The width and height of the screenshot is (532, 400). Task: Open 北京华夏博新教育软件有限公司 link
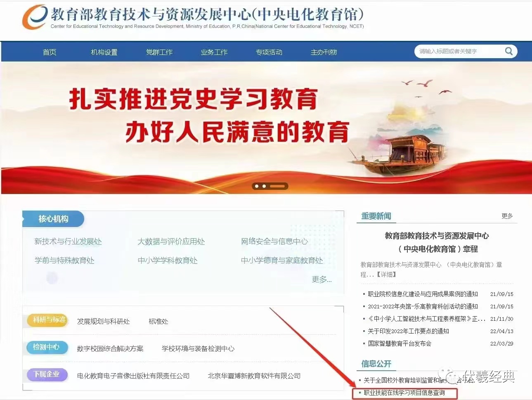[254, 376]
